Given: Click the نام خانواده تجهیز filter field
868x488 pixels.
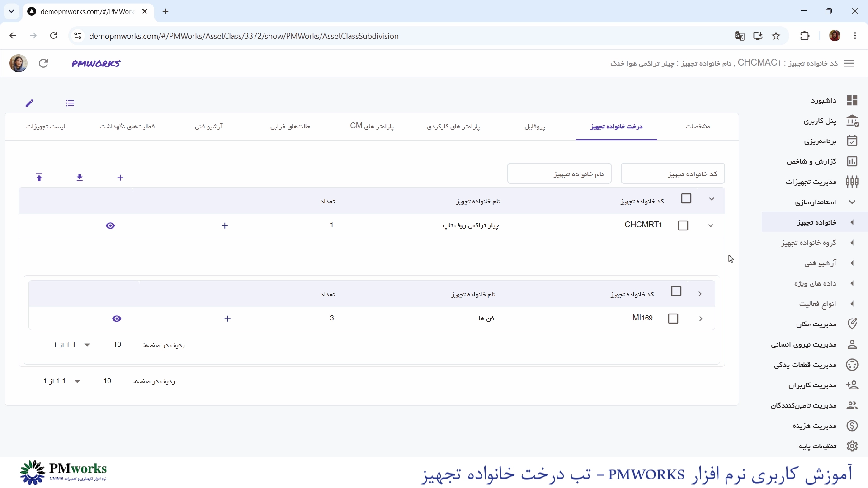Looking at the screenshot, I should pos(559,174).
